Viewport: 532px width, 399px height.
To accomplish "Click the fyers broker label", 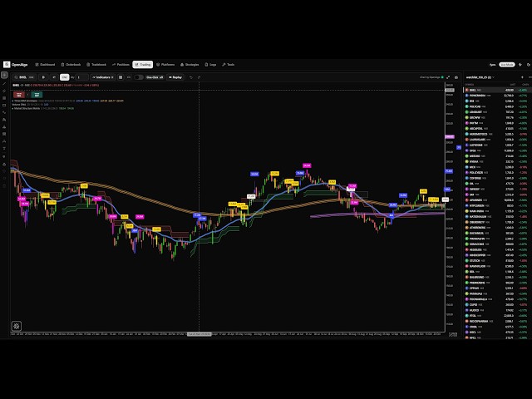I will (x=493, y=65).
